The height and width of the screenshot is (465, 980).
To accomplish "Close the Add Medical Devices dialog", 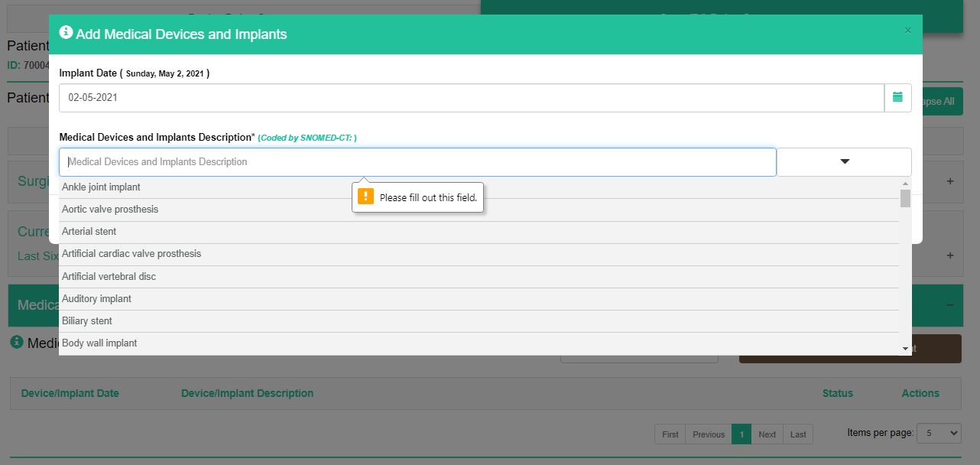I will (907, 31).
